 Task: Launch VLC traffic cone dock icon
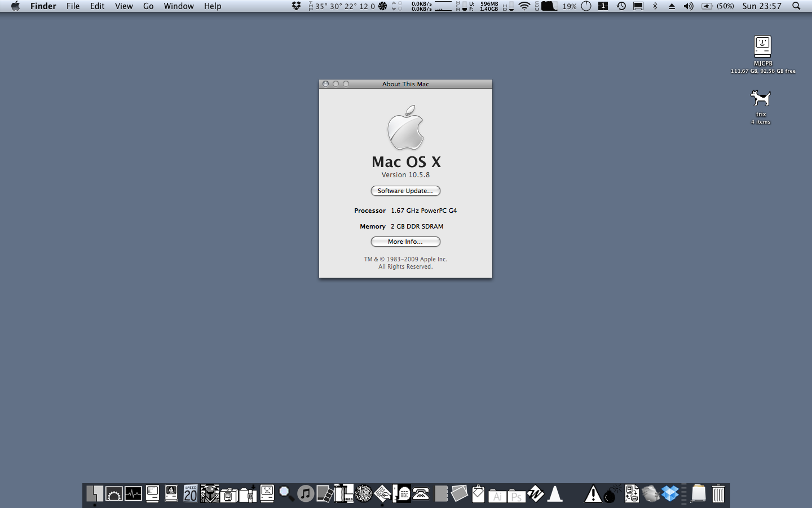click(x=555, y=494)
